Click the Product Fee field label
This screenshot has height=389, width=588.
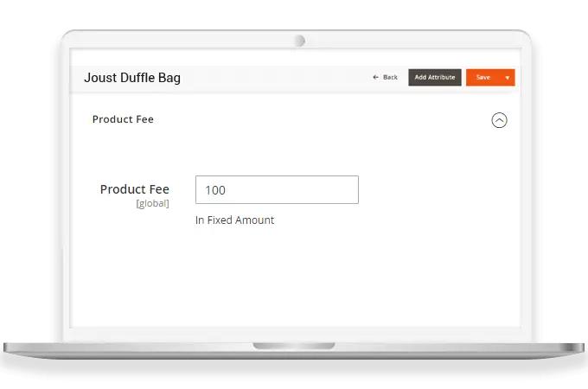point(134,189)
